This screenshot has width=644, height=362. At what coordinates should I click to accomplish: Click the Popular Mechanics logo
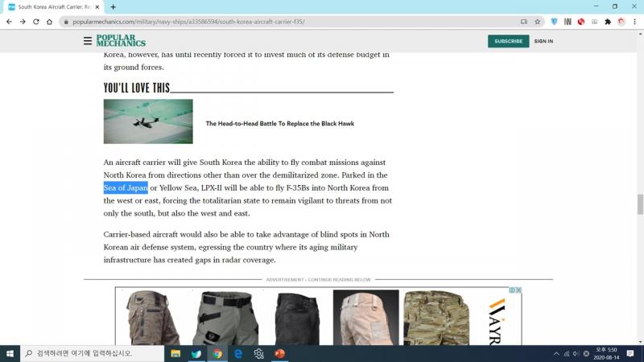pos(121,41)
